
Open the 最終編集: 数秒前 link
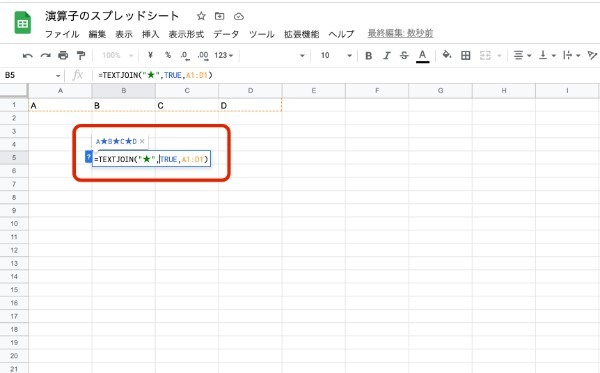pos(400,34)
